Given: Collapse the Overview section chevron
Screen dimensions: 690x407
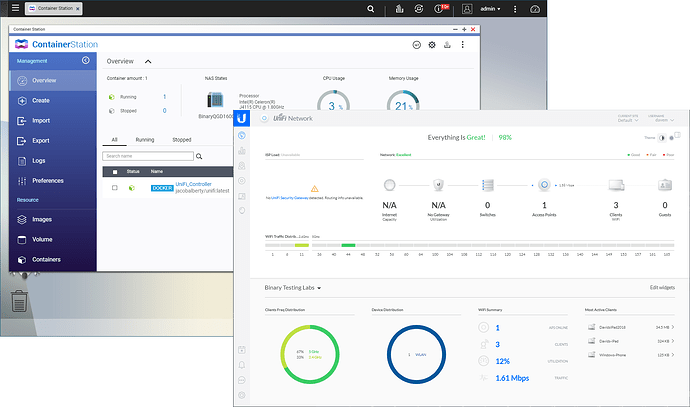Looking at the screenshot, I should [148, 62].
